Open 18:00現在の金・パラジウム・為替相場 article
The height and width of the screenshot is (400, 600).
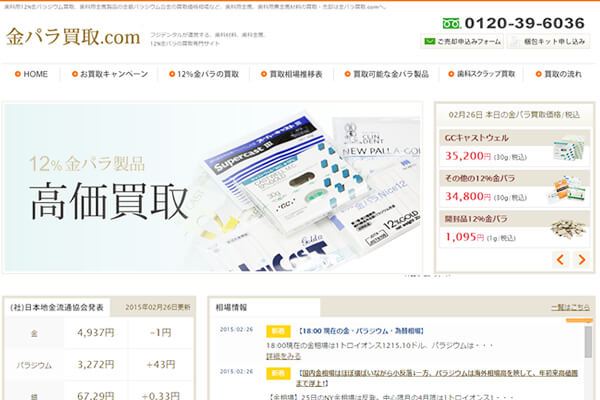pos(360,331)
